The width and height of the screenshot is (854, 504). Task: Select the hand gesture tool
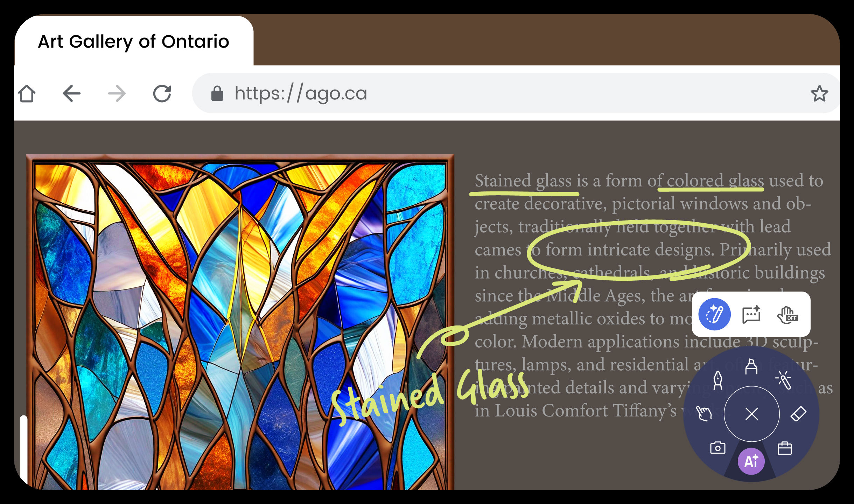coord(704,414)
